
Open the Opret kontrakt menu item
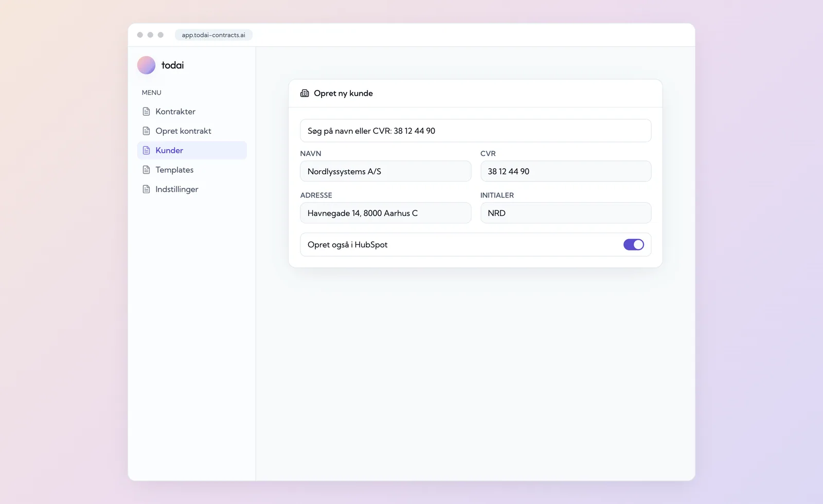tap(192, 131)
